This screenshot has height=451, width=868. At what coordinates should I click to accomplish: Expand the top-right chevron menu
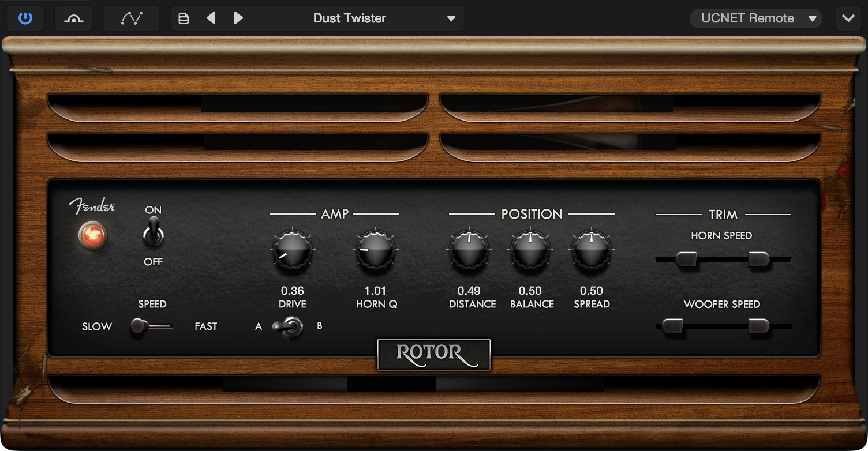coord(848,18)
